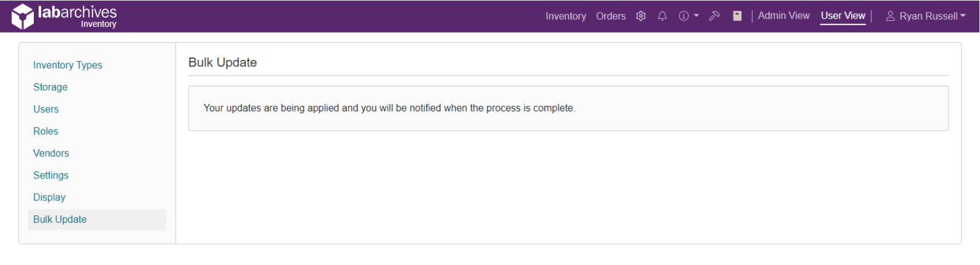The width and height of the screenshot is (980, 265).
Task: Click the LabArchives Inventory logo
Action: tap(64, 16)
